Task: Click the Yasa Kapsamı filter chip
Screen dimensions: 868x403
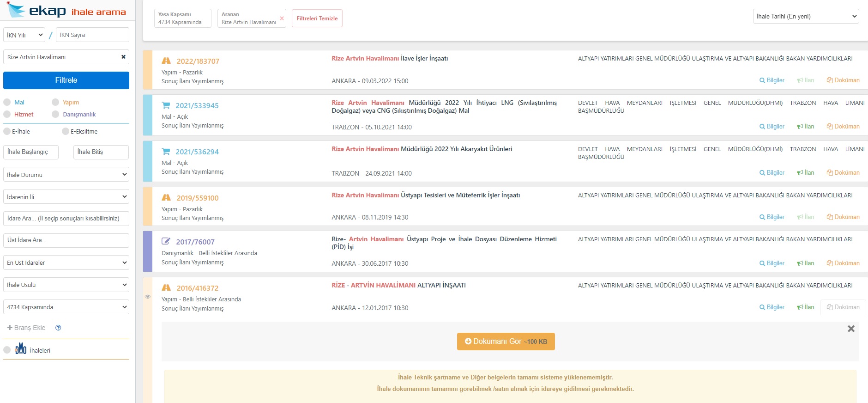Action: [183, 18]
